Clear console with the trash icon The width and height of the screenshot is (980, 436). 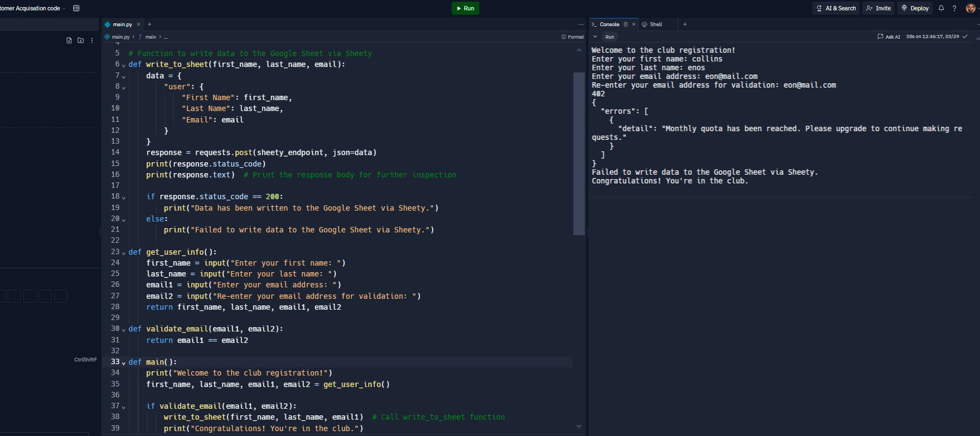coord(625,24)
